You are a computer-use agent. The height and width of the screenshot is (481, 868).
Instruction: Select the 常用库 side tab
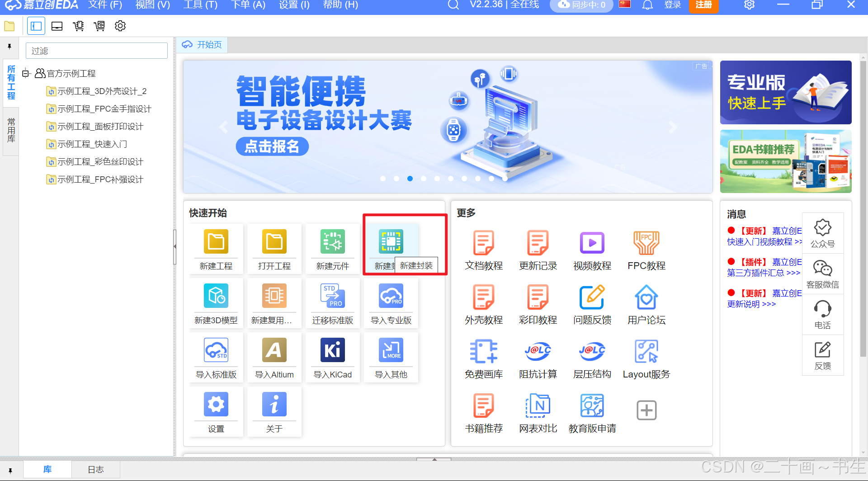click(x=11, y=130)
